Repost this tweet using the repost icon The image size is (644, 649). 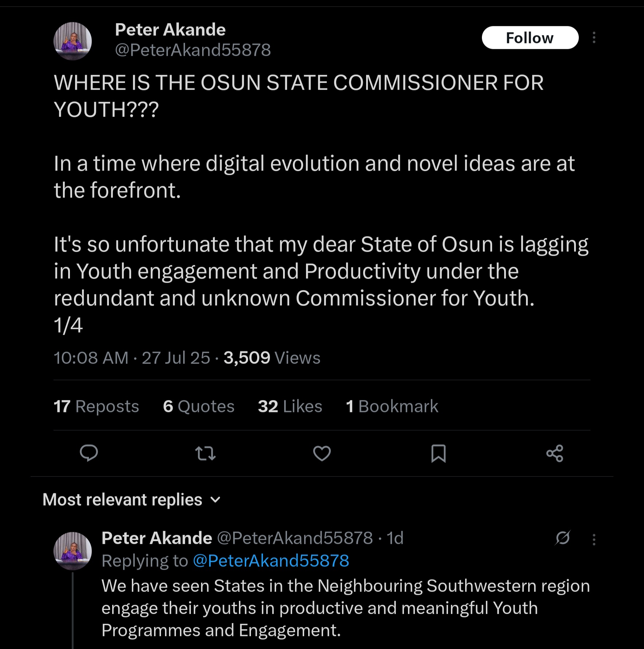(205, 453)
